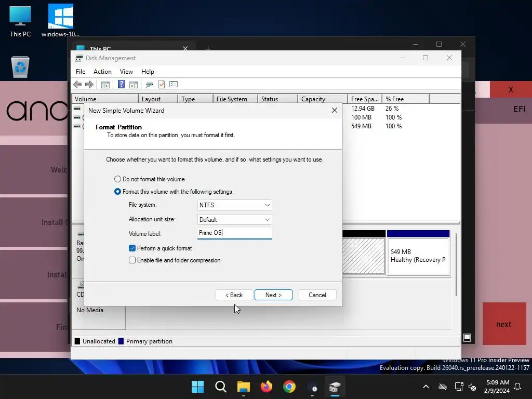Screen dimensions: 532x399
Task: Click the Volume column header
Action: [105, 99]
